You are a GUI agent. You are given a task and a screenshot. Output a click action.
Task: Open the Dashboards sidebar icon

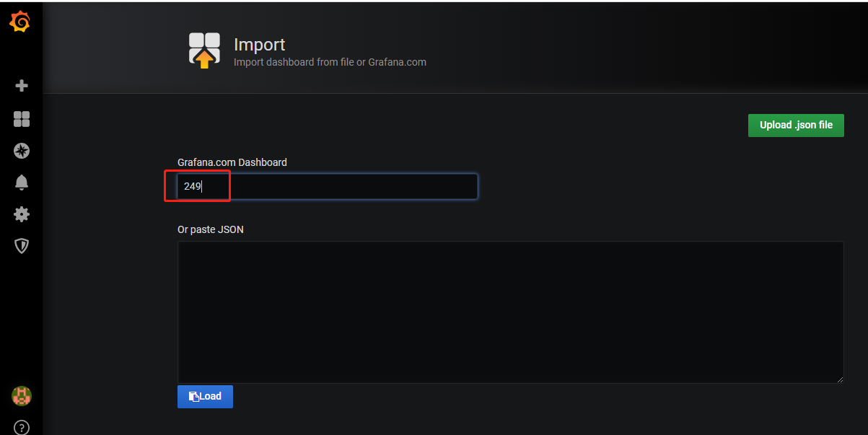point(21,118)
